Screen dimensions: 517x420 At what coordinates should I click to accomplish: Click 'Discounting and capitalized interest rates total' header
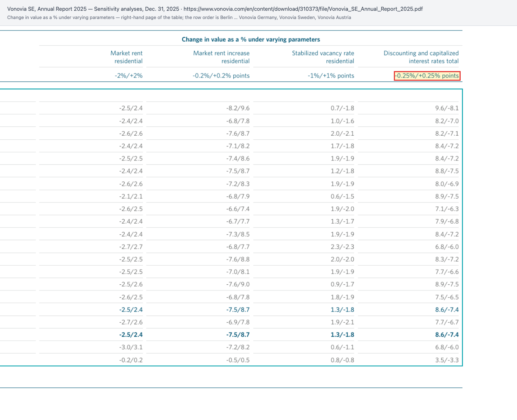pyautogui.click(x=421, y=57)
